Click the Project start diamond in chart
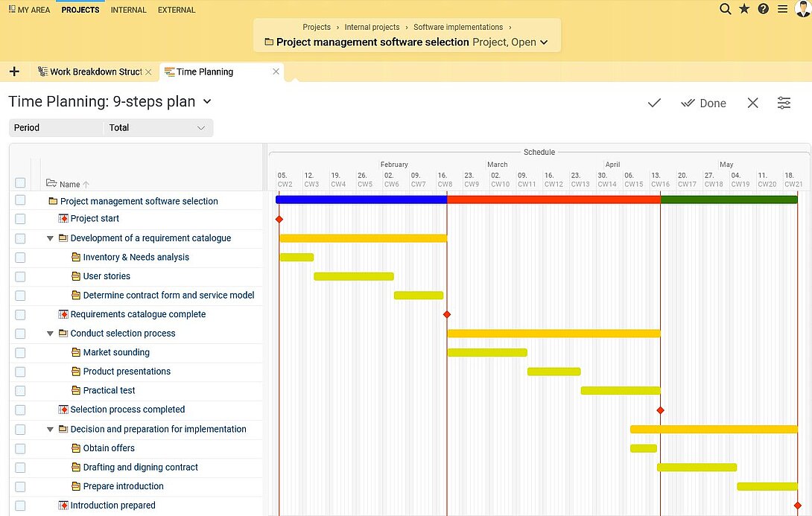The width and height of the screenshot is (812, 516). point(279,220)
